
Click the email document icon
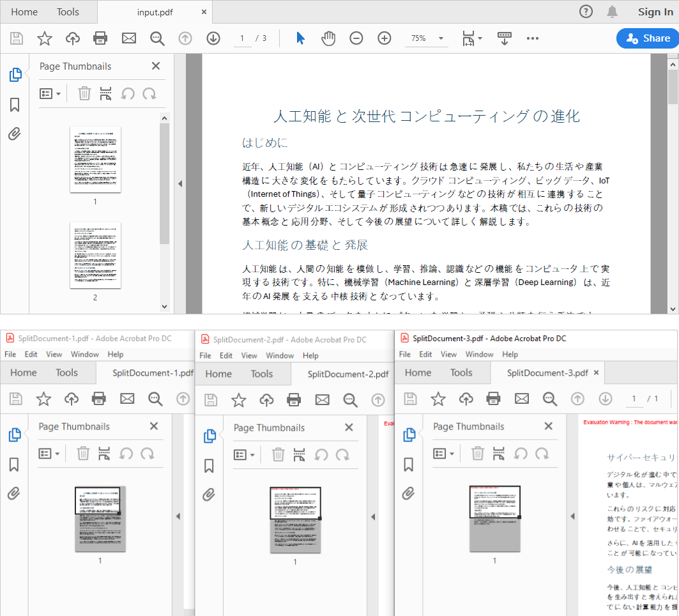(128, 38)
